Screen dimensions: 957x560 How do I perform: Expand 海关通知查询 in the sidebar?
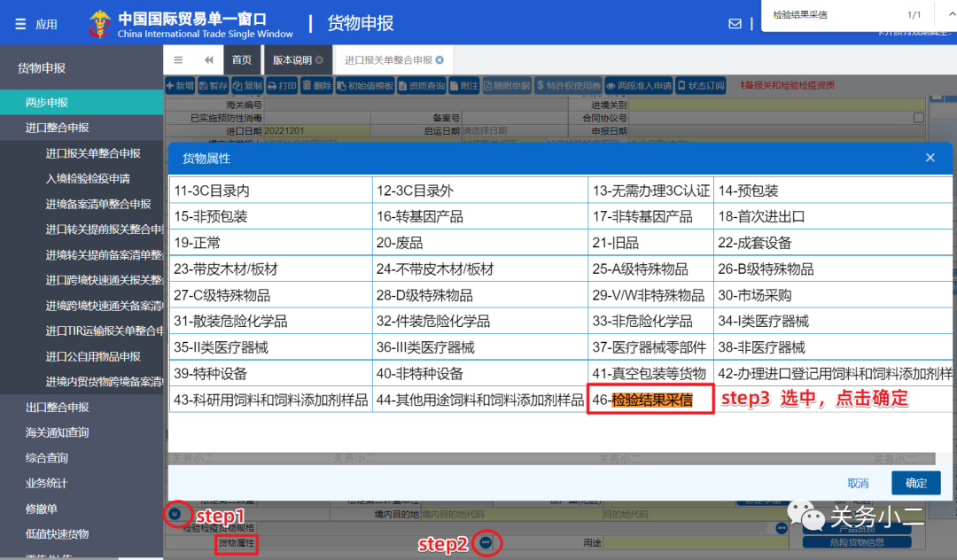82,432
